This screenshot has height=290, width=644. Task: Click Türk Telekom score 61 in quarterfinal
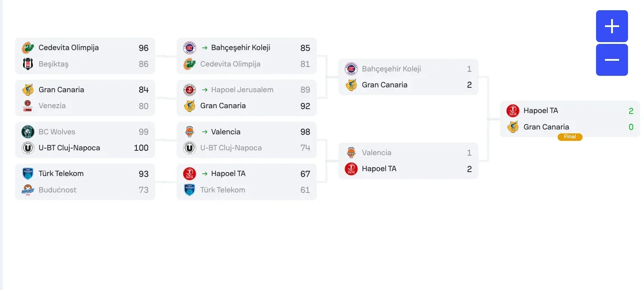(x=305, y=190)
